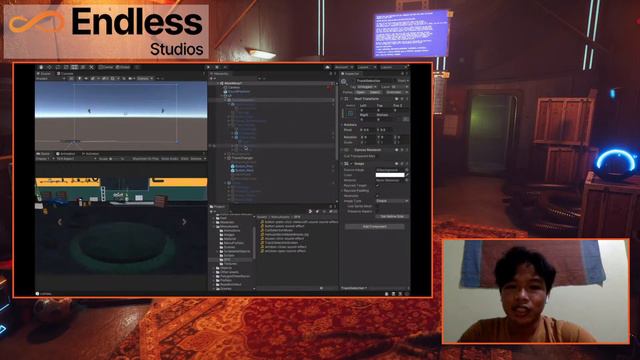Pick color with Image eyedropper icon
640x360 pixels.
point(407,175)
